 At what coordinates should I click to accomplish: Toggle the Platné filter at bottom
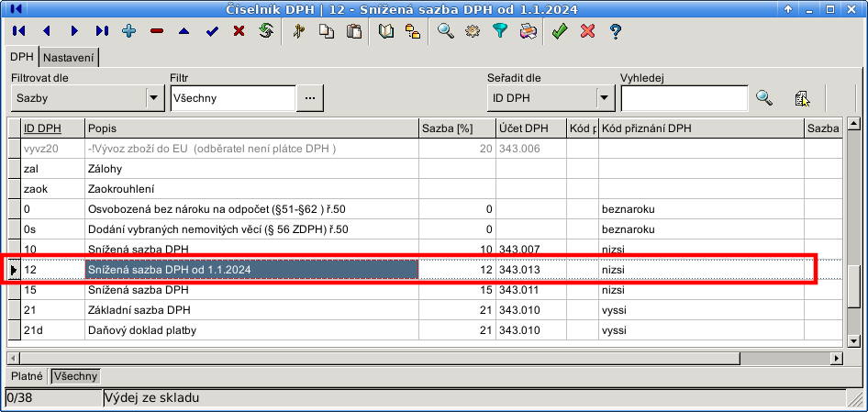coord(28,376)
